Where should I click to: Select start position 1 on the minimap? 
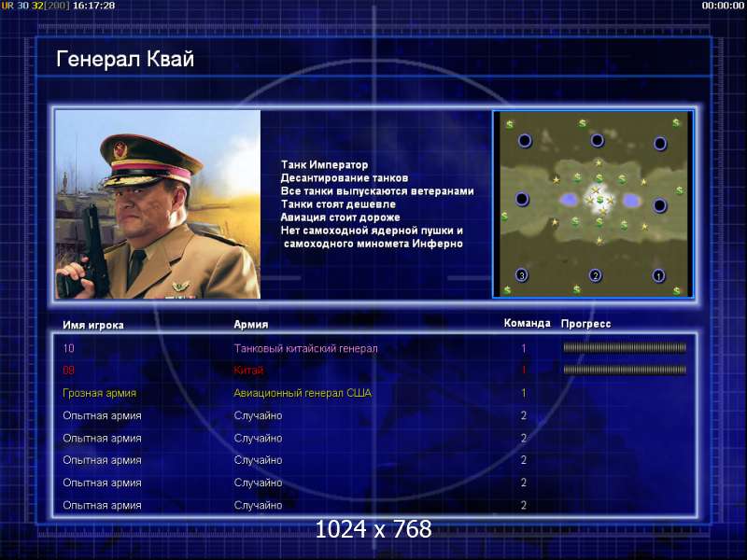[659, 275]
